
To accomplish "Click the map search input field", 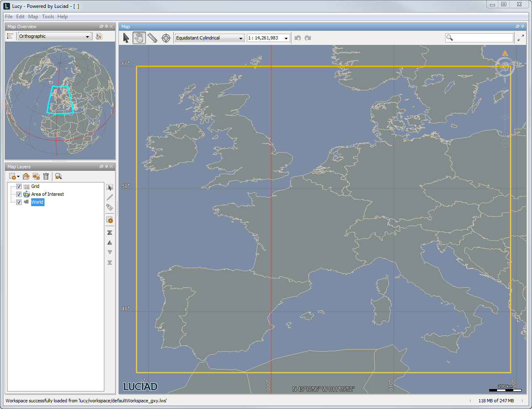I will click(479, 38).
